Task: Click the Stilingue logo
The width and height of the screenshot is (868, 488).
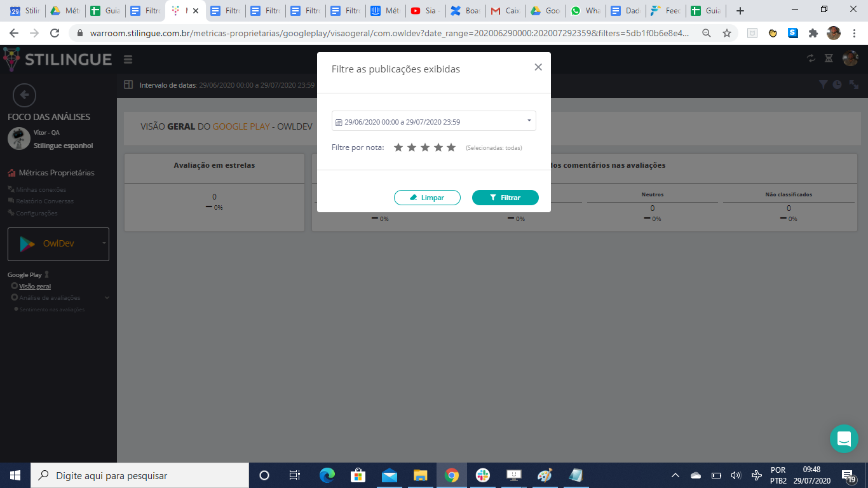Action: [57, 60]
